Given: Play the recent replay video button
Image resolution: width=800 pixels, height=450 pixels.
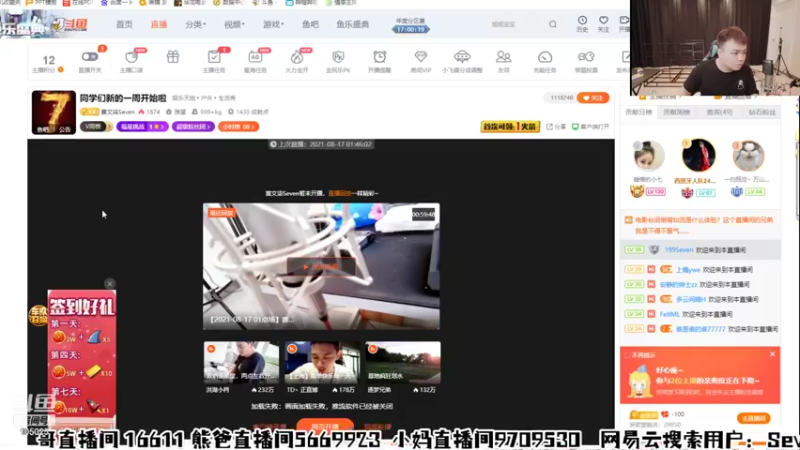Looking at the screenshot, I should click(321, 267).
